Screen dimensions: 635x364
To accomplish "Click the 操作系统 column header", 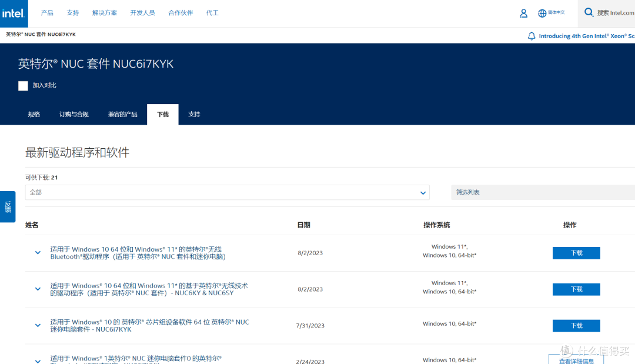I will coord(436,225).
